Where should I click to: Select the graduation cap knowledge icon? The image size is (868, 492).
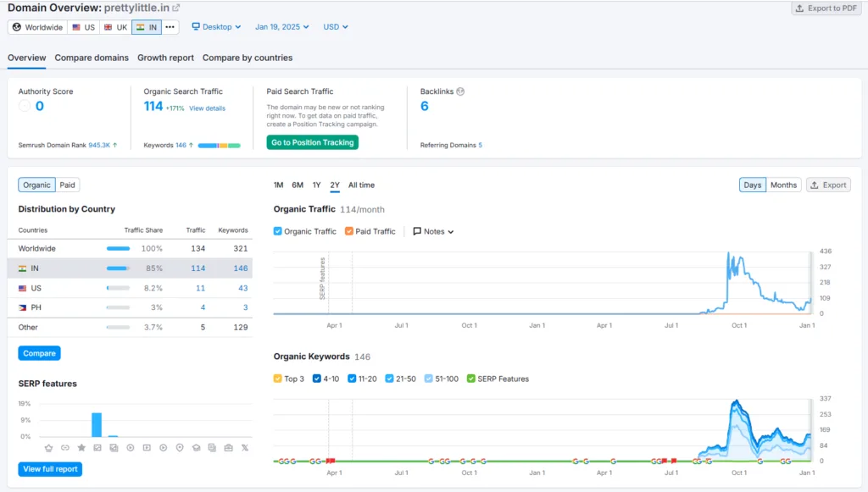pos(196,448)
